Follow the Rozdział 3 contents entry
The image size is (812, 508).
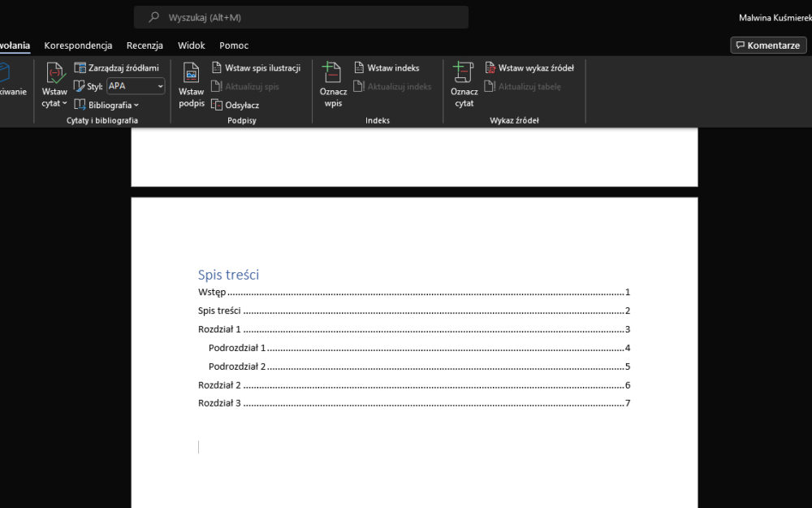tap(414, 403)
